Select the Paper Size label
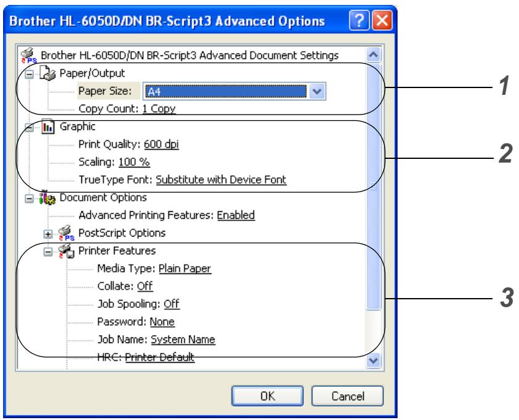The image size is (519, 420). pos(105,91)
